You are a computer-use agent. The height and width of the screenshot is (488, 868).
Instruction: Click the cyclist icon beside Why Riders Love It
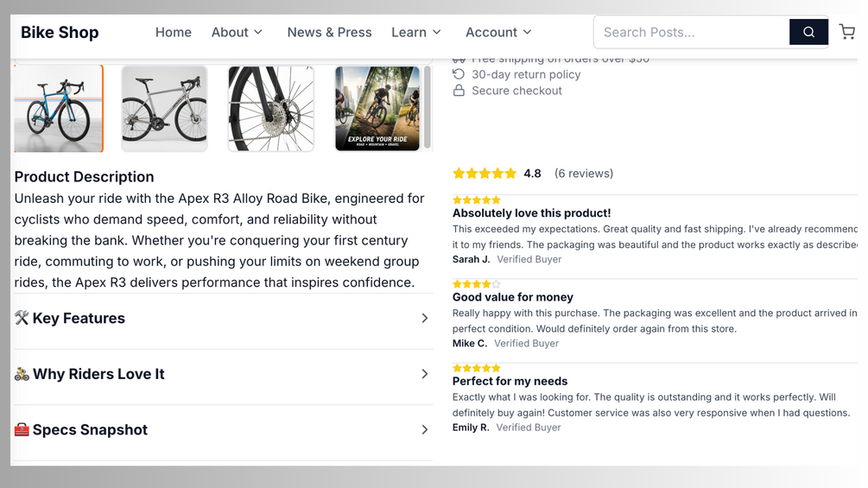(22, 374)
